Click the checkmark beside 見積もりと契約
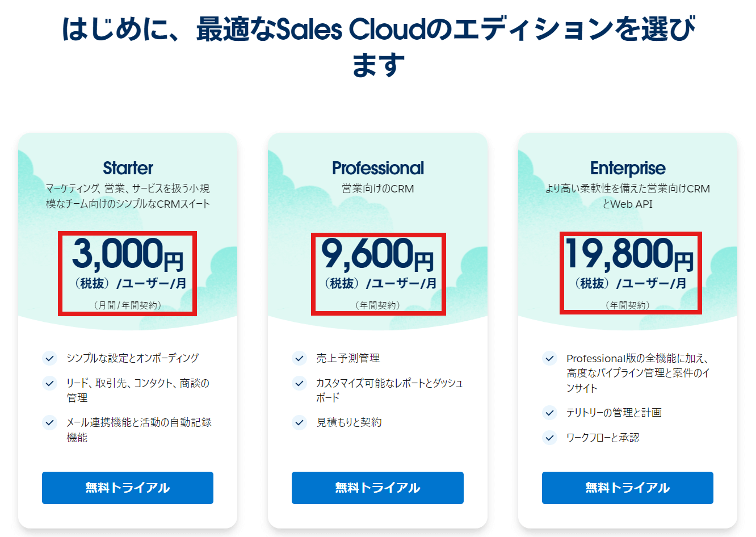Image resolution: width=756 pixels, height=537 pixels. (299, 422)
